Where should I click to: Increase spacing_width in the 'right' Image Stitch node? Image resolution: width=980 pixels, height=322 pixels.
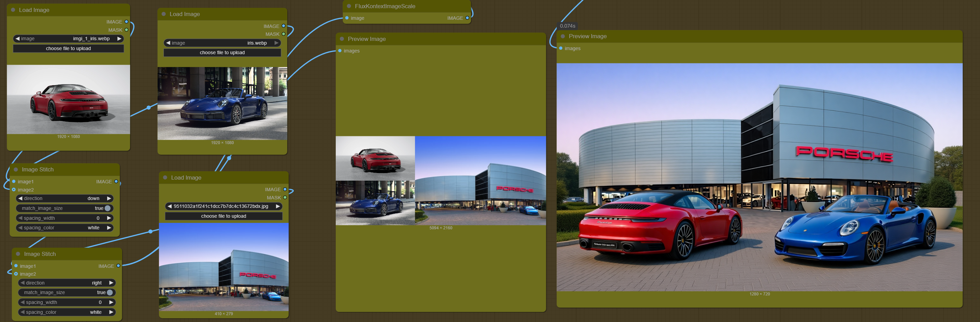111,302
